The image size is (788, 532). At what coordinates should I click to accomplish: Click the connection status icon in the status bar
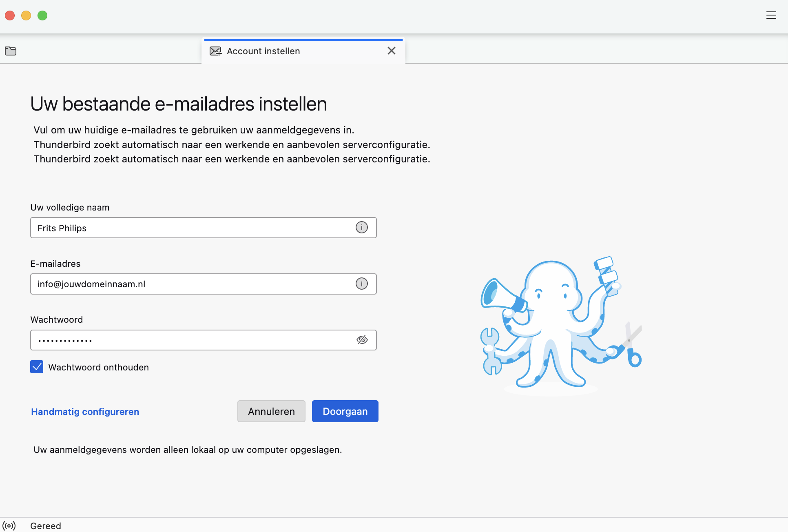(9, 525)
